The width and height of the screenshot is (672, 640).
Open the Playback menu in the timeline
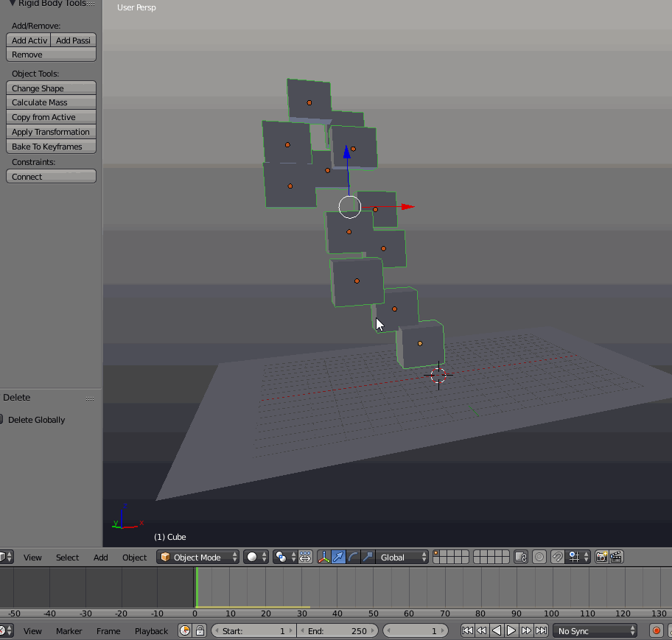pos(150,630)
